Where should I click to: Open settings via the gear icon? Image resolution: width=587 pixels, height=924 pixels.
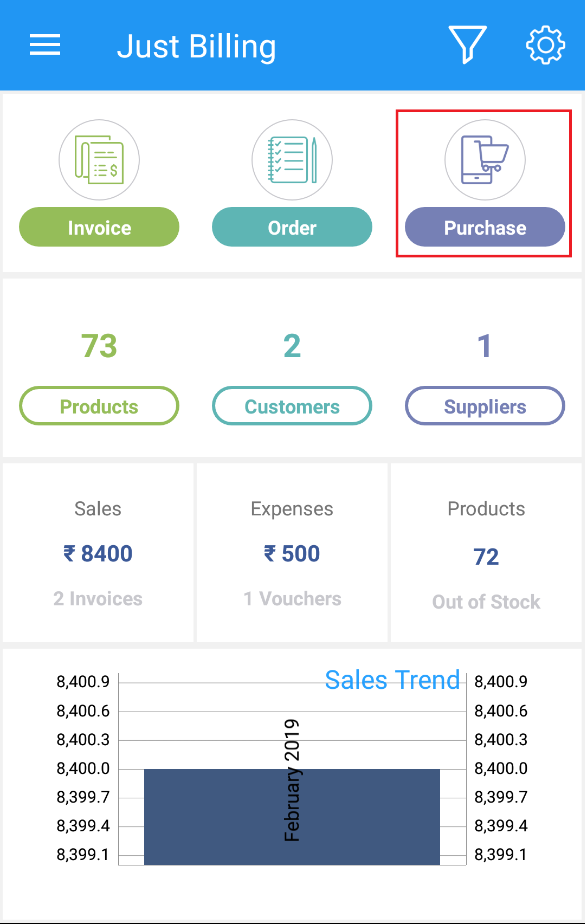coord(546,44)
